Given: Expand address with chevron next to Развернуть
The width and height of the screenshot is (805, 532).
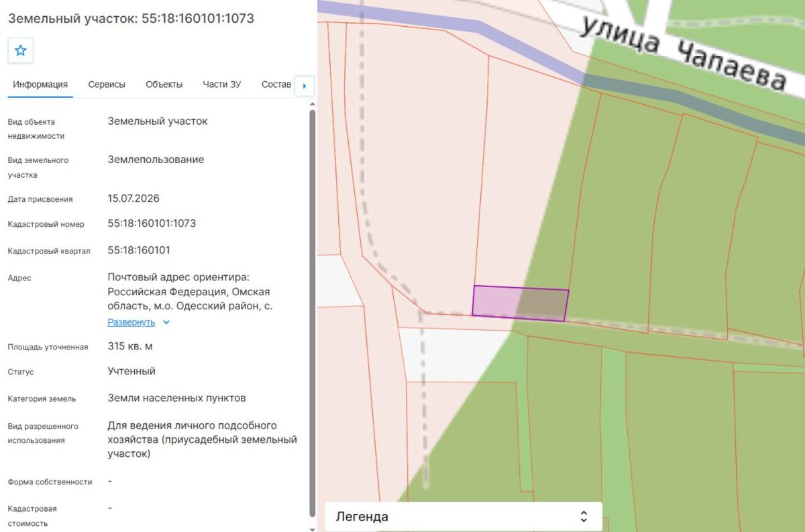Looking at the screenshot, I should tap(166, 322).
